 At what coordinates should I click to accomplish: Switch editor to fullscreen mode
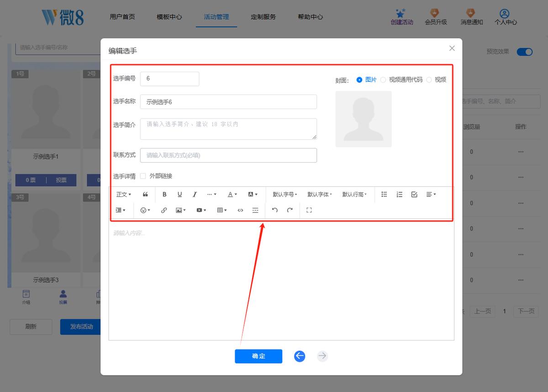[x=309, y=210]
